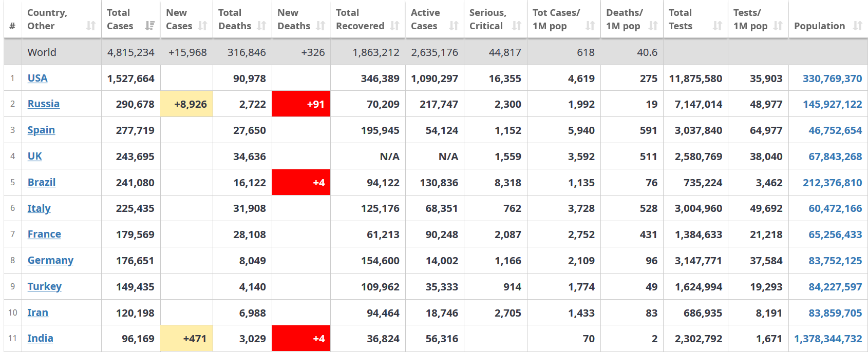Screen dimensions: 868x352
Task: Click Active Cases sort arrows
Action: (x=454, y=26)
